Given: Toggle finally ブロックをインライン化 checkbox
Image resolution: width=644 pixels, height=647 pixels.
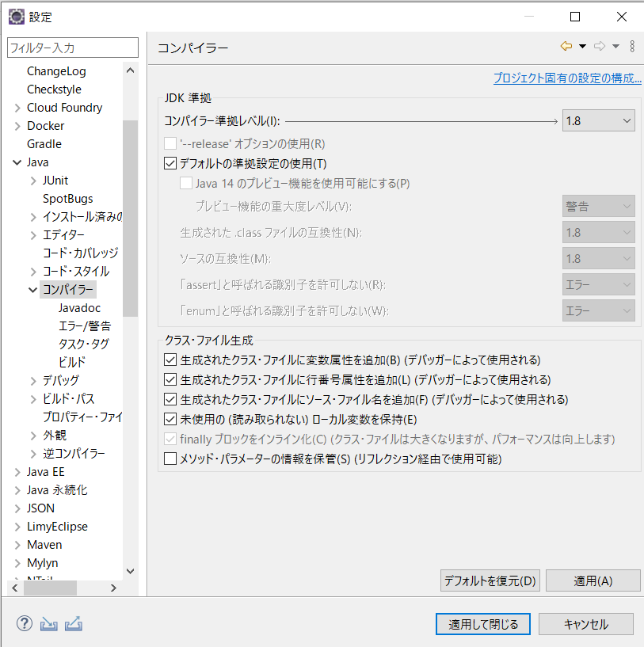Looking at the screenshot, I should (170, 439).
